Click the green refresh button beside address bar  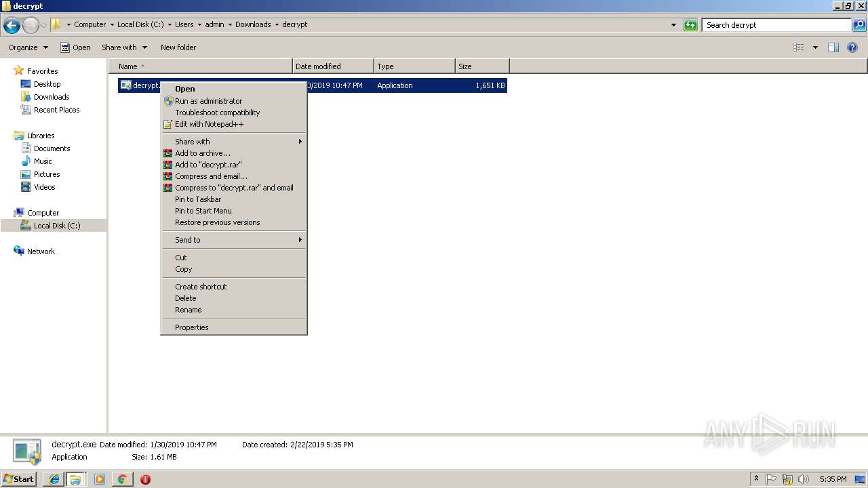click(690, 25)
